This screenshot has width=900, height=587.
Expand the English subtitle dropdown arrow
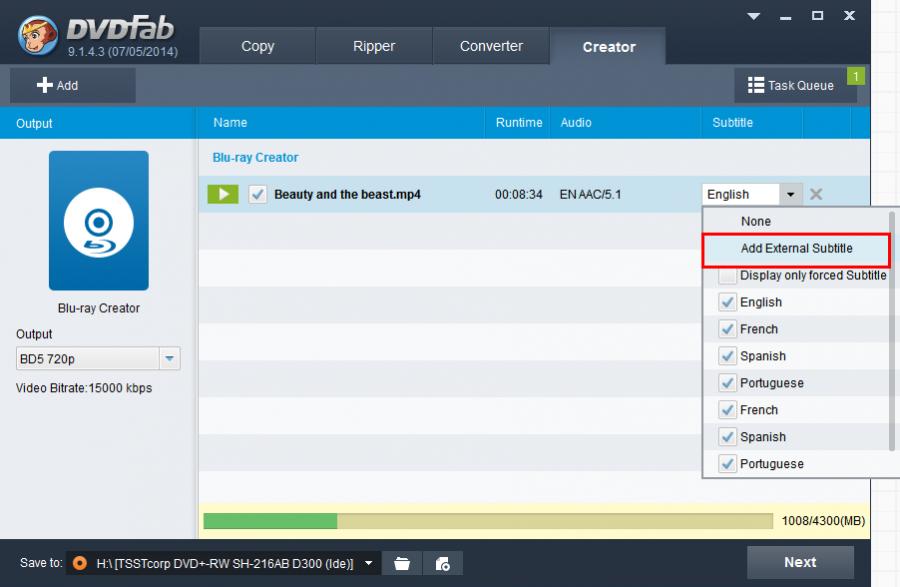point(790,195)
